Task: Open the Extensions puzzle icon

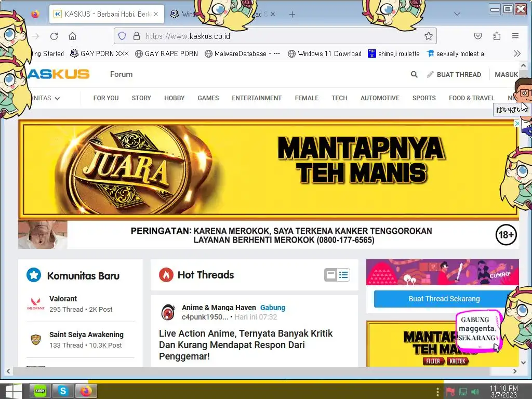Action: tap(497, 36)
